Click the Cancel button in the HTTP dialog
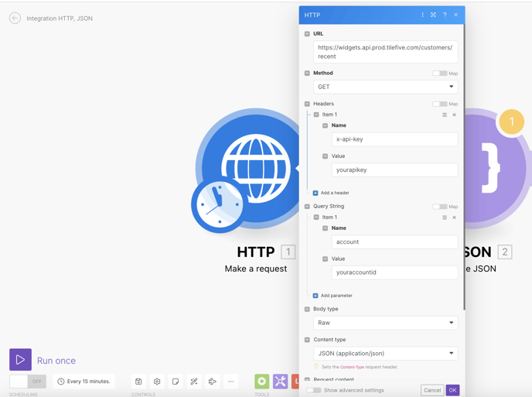The height and width of the screenshot is (397, 532). click(x=432, y=390)
